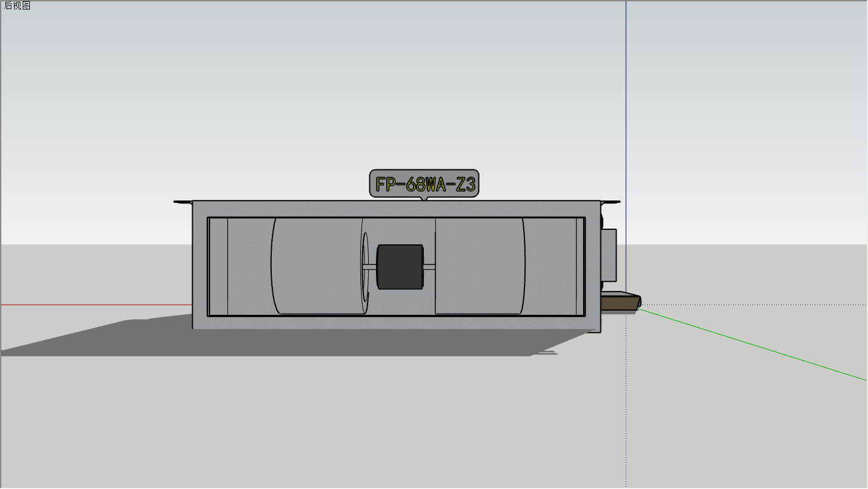Select the side control box of the unit
Screen dimensions: 868x489
pyautogui.click(x=608, y=256)
